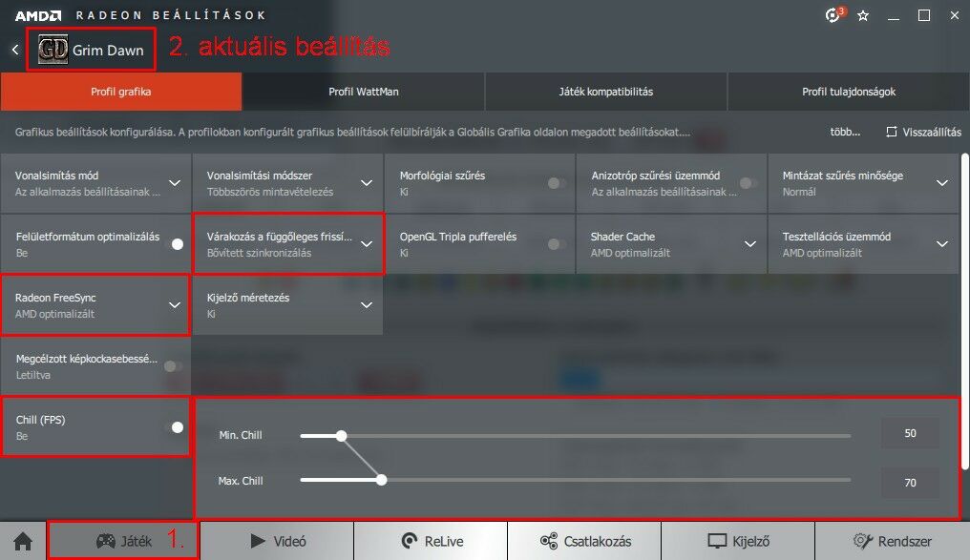Open the notifications update icon
Viewport: 970px width, 560px height.
833,15
